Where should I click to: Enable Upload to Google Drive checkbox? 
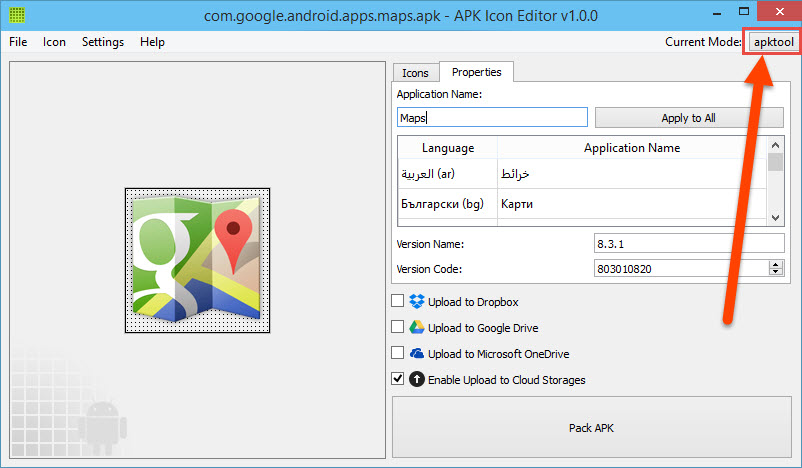coord(397,327)
